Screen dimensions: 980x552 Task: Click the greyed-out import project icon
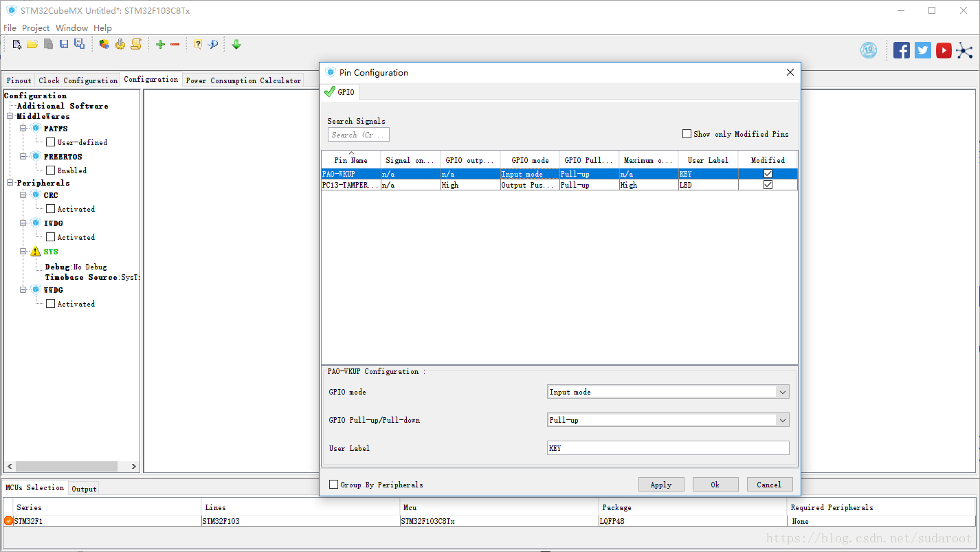pyautogui.click(x=48, y=44)
